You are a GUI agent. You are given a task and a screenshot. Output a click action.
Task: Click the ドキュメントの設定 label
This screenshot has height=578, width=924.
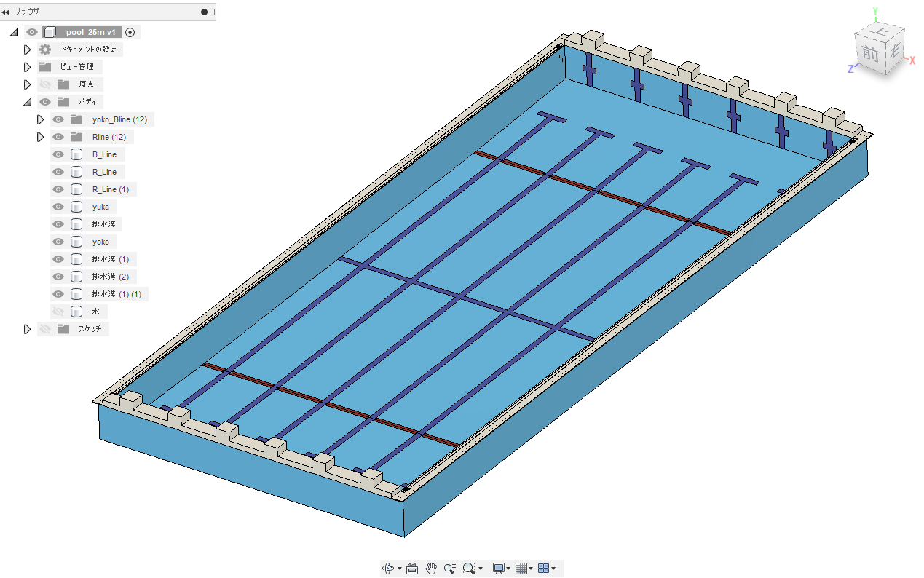[x=90, y=50]
